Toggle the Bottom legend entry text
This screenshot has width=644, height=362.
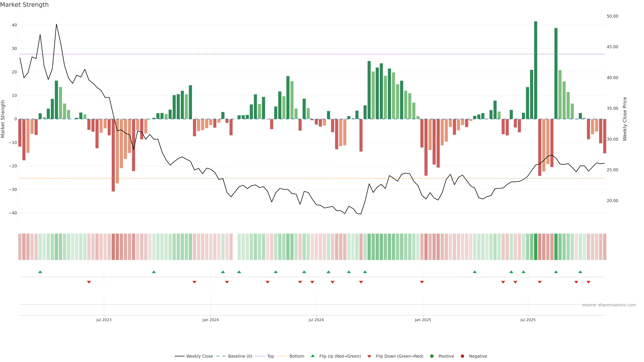pyautogui.click(x=297, y=356)
